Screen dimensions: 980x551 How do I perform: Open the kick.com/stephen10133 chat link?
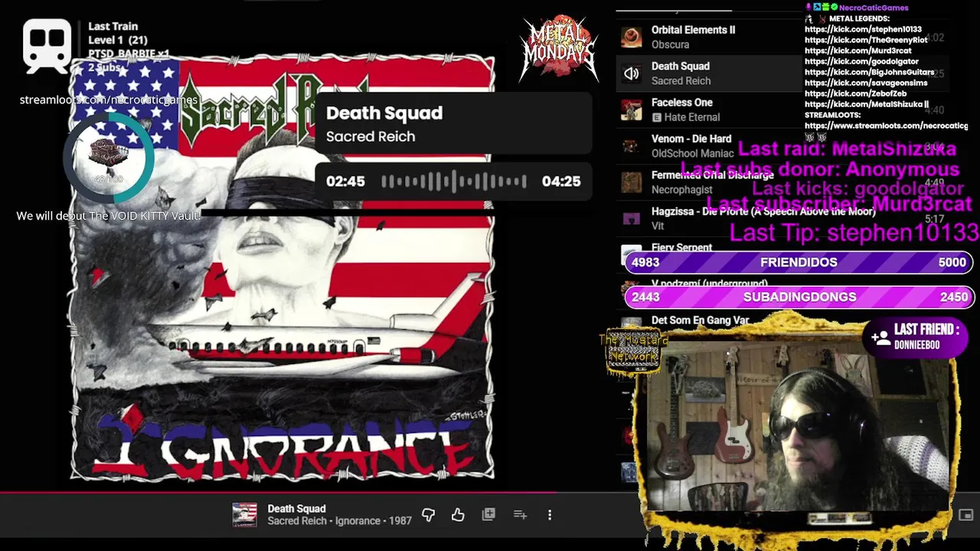tap(863, 29)
